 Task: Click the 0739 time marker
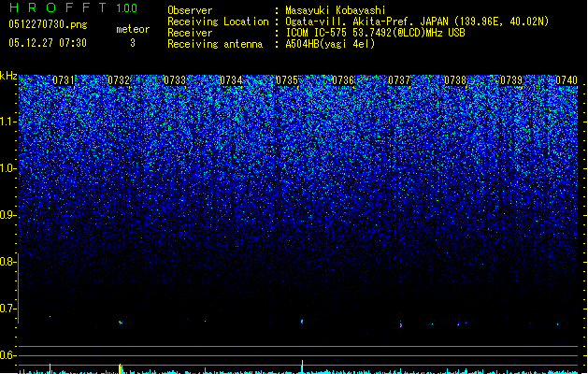click(511, 80)
